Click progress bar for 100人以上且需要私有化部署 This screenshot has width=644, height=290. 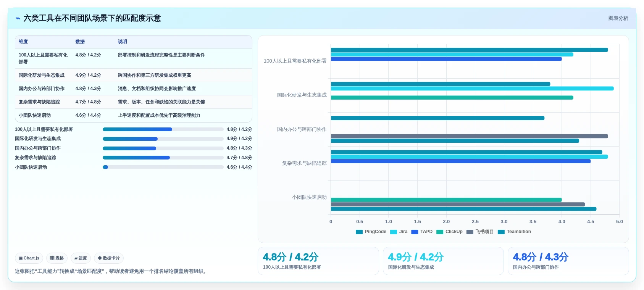click(x=163, y=129)
